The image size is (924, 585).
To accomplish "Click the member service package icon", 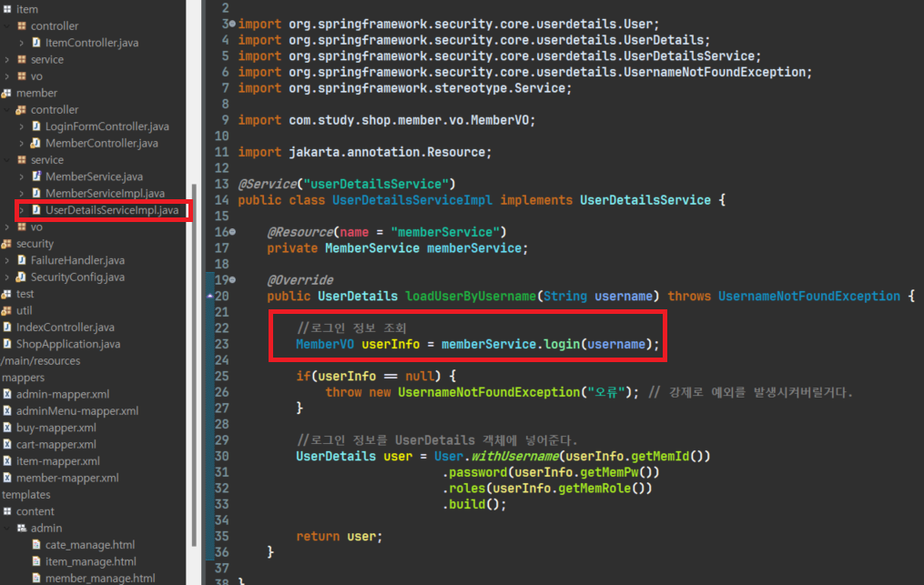I will coord(21,159).
